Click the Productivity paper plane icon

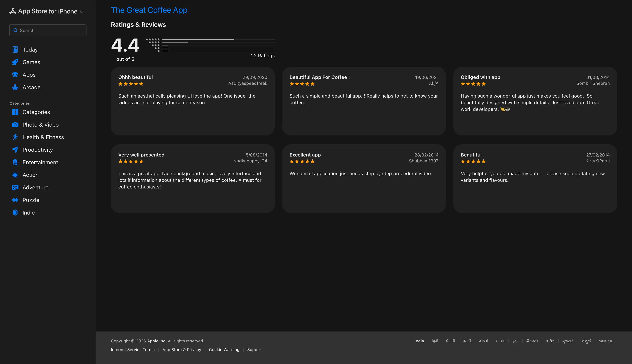(15, 149)
